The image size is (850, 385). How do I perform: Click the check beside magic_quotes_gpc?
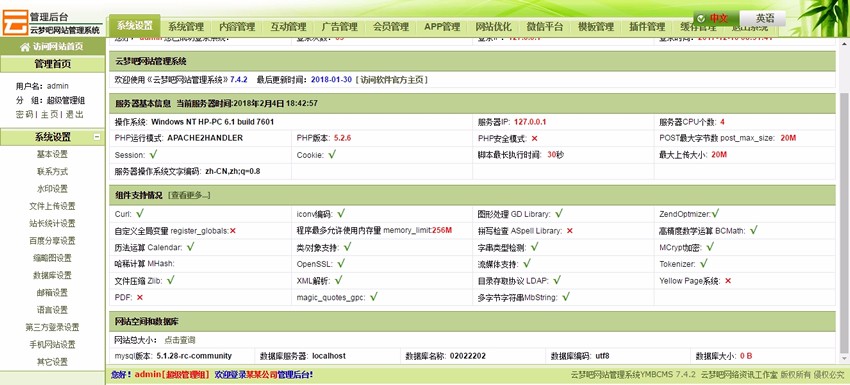pos(374,297)
